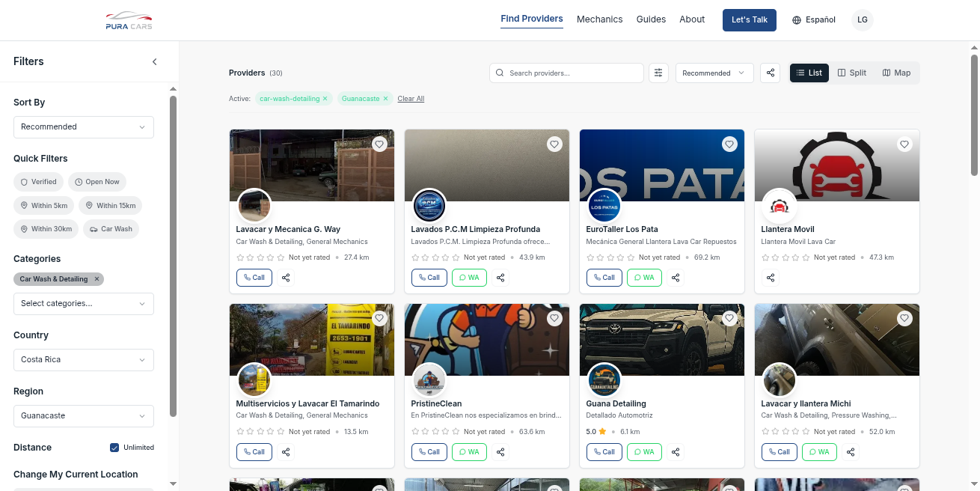Image resolution: width=980 pixels, height=491 pixels.
Task: Share Lavacar y llantera Michi listing
Action: point(851,452)
